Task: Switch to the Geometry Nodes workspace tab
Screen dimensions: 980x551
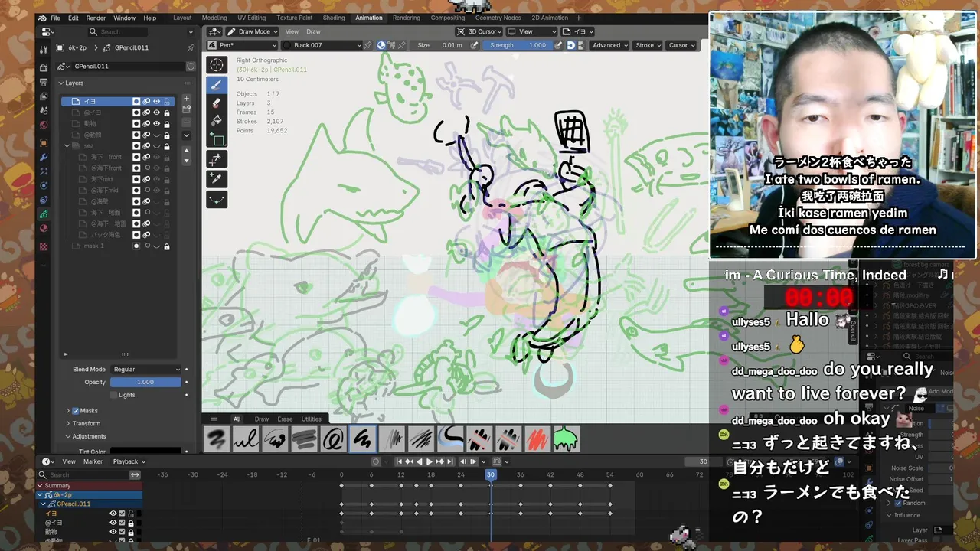Action: pos(498,18)
